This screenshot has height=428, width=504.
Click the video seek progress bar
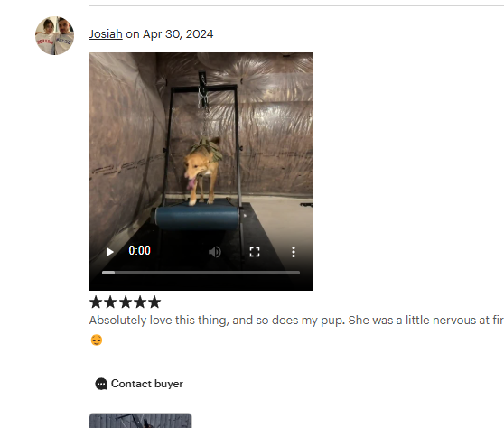[x=201, y=273]
